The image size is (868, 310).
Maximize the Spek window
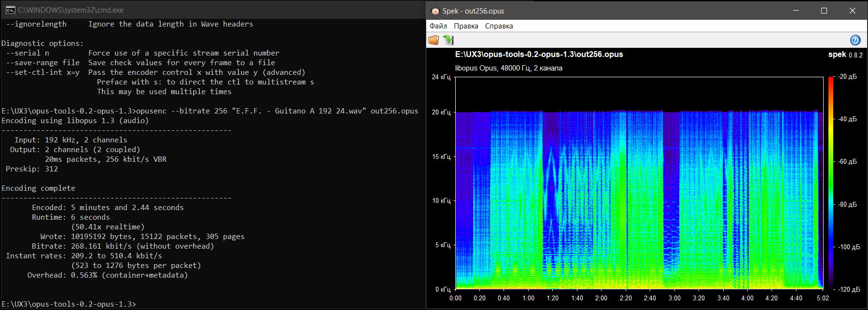coord(824,11)
